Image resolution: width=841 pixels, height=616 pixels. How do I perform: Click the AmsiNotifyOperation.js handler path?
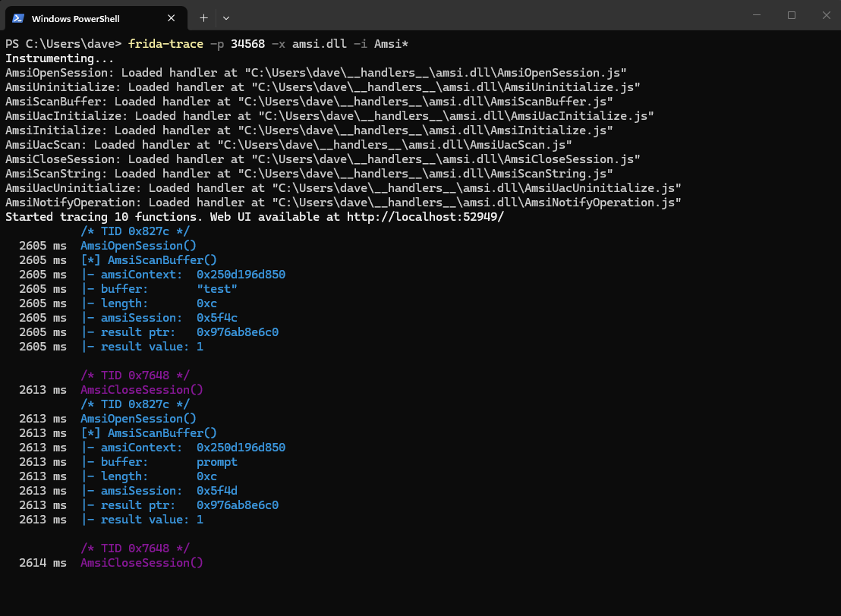tap(476, 203)
